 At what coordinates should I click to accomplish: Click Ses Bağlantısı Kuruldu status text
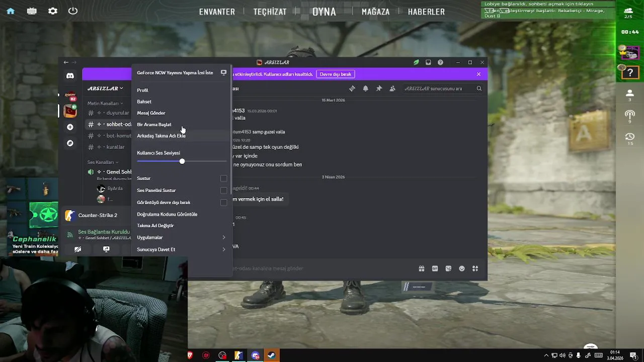[104, 232]
